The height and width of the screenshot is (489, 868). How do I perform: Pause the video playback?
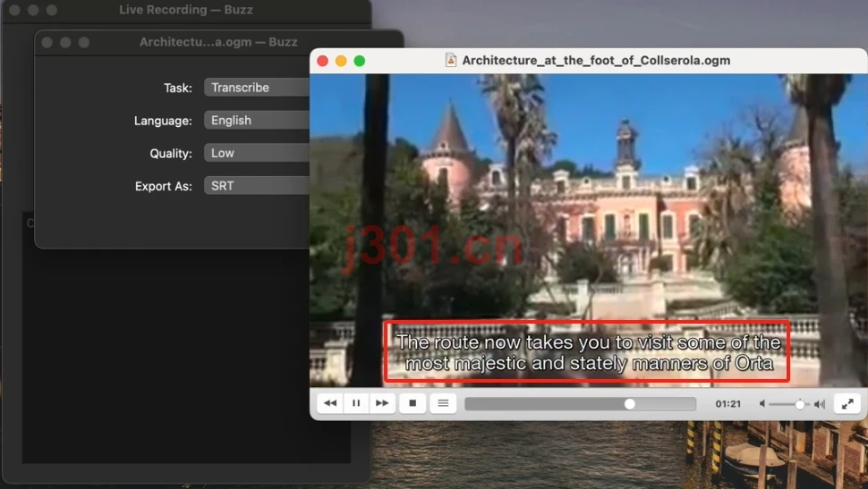[x=356, y=403]
